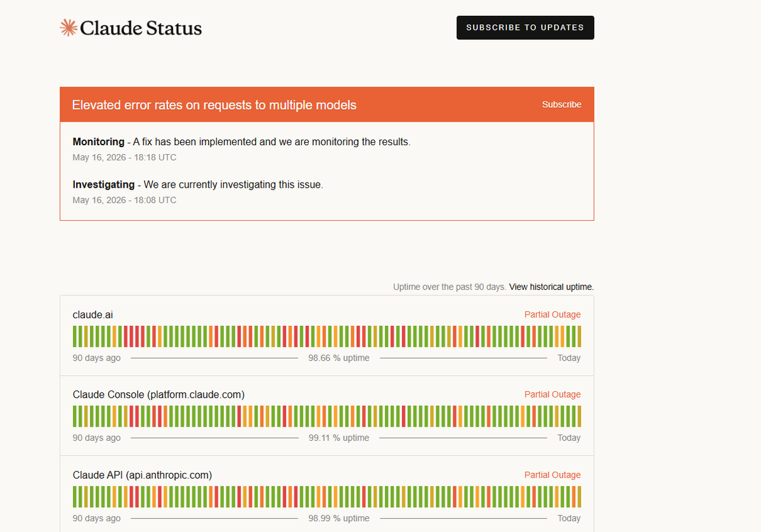Click the first day bar in claude.ai uptime chart
Image resolution: width=761 pixels, height=532 pixels.
pos(75,336)
